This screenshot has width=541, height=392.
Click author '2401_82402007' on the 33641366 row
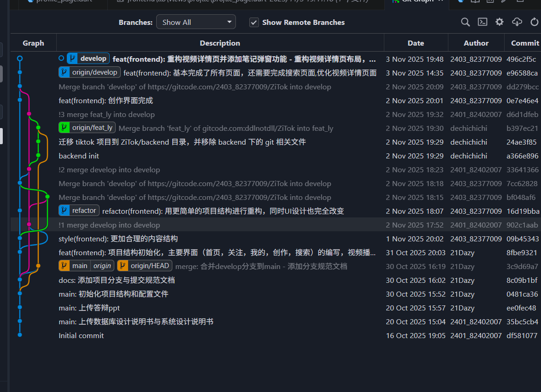[476, 170]
